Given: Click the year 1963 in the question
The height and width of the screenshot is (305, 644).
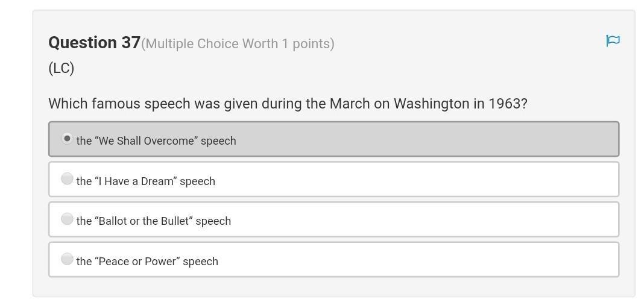Looking at the screenshot, I should click(508, 104).
